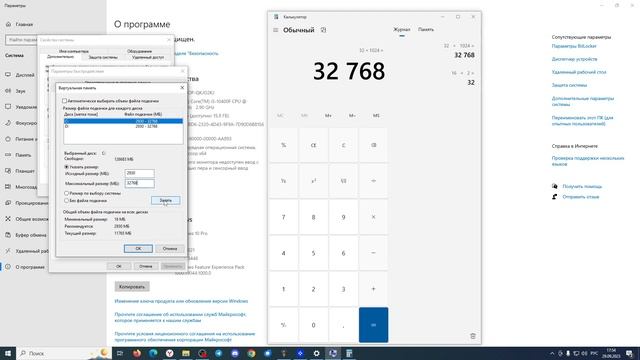The height and width of the screenshot is (360, 640).
Task: Open Имя компьютера tab in System Properties
Action: tap(73, 51)
